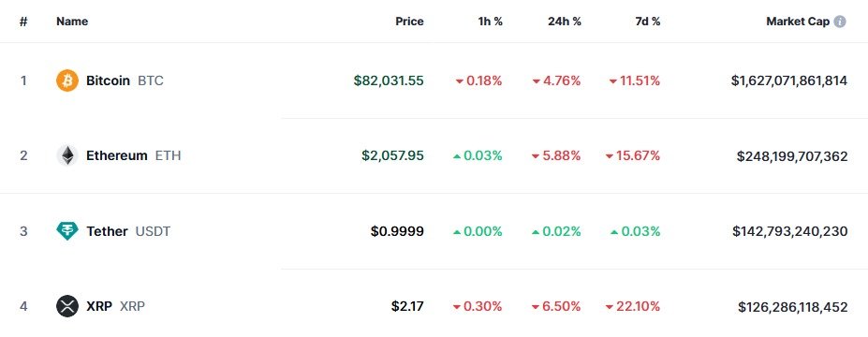
Task: Click Bitcoin's red 1h down-arrow indicator
Action: (x=460, y=81)
